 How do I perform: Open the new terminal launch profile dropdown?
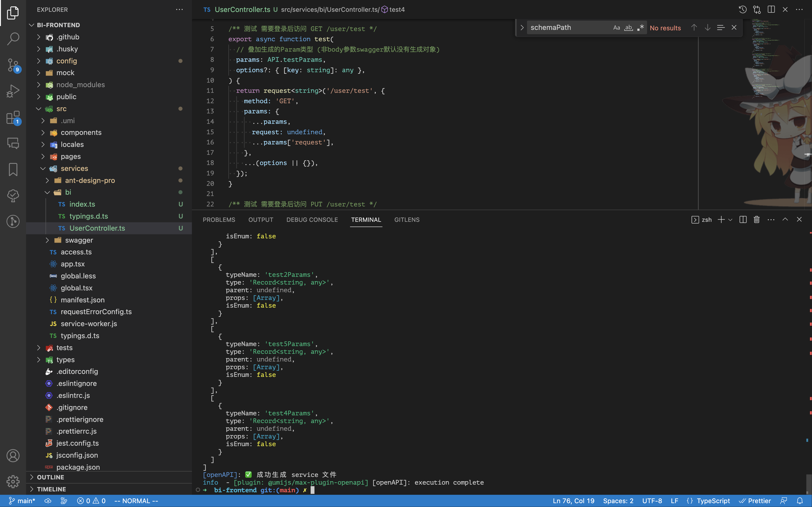pos(730,220)
